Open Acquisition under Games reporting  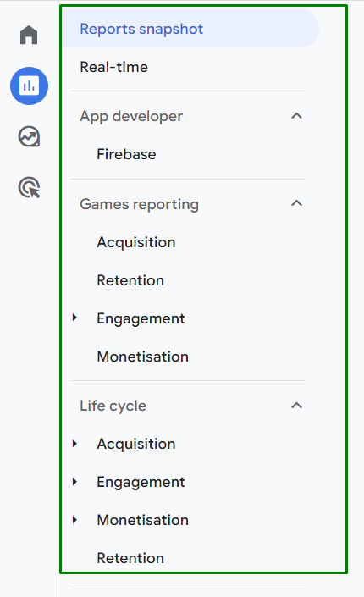click(x=136, y=242)
